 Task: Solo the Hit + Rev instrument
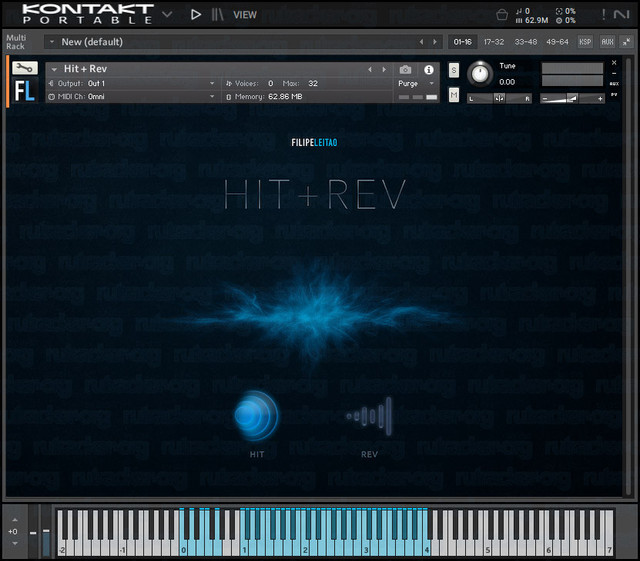click(x=454, y=70)
